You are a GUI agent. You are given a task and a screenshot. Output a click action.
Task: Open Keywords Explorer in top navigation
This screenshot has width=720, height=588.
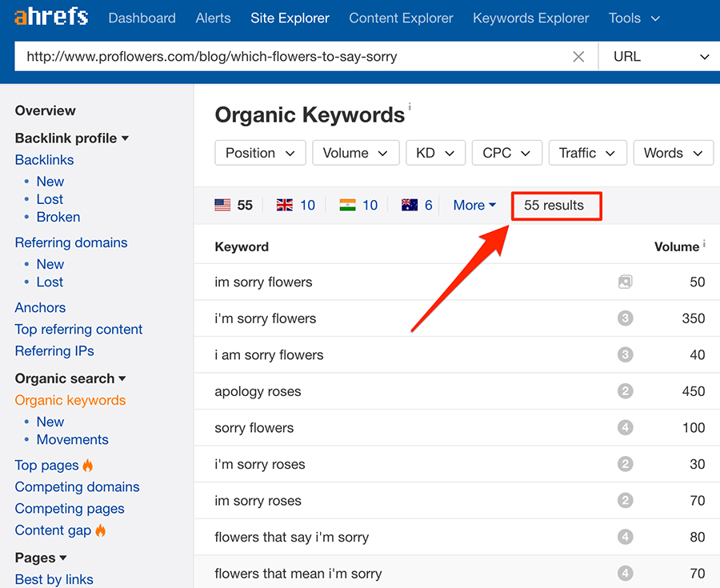click(x=530, y=18)
